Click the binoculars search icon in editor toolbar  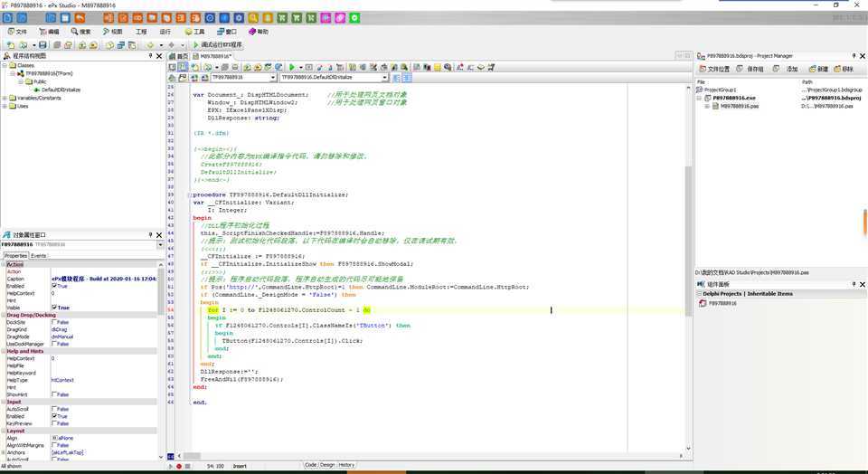[x=404, y=67]
